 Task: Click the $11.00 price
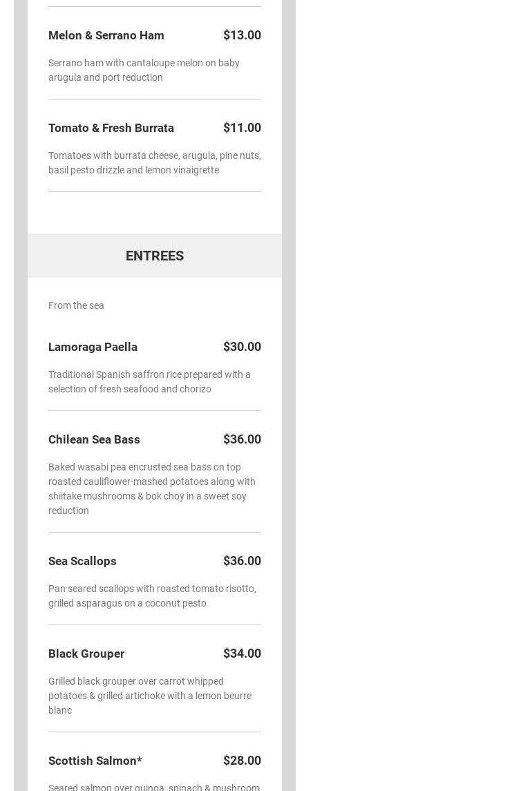(242, 128)
